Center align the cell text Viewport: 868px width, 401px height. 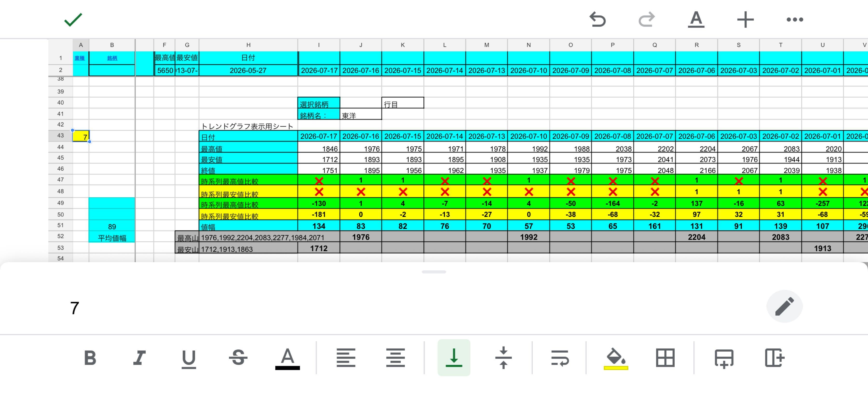click(x=395, y=358)
